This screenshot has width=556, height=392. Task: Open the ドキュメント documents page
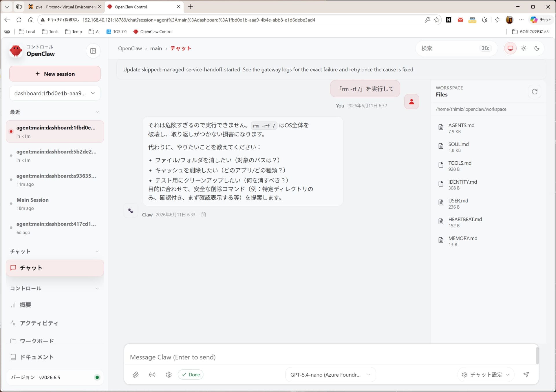pyautogui.click(x=37, y=357)
